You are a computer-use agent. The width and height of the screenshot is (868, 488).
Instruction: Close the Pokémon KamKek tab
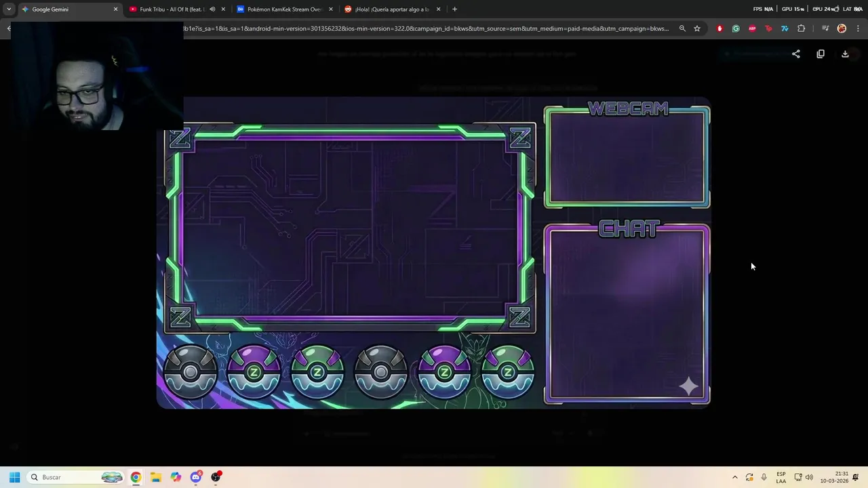point(331,9)
